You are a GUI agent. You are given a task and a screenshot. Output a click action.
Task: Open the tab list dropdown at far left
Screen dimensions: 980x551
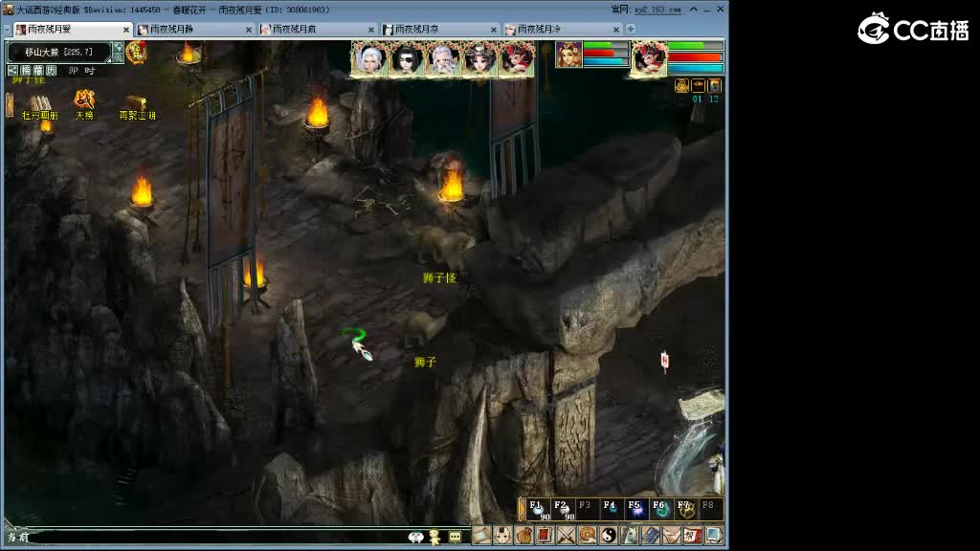[6, 30]
